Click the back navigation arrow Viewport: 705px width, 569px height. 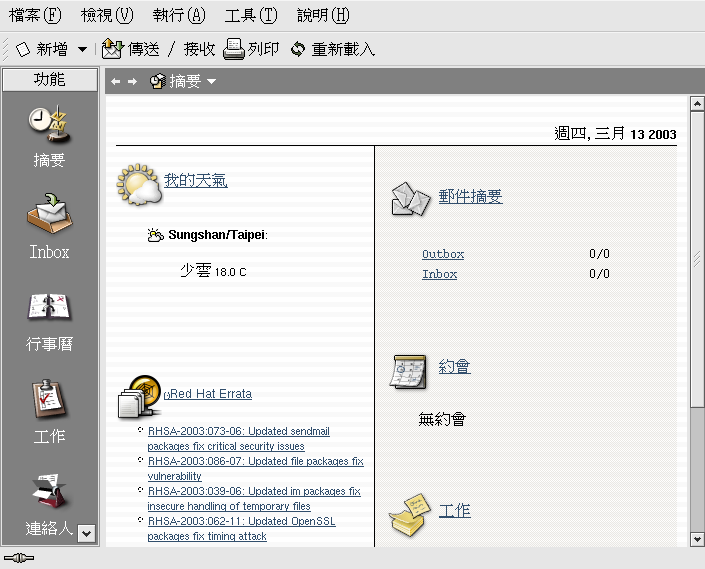pyautogui.click(x=116, y=81)
